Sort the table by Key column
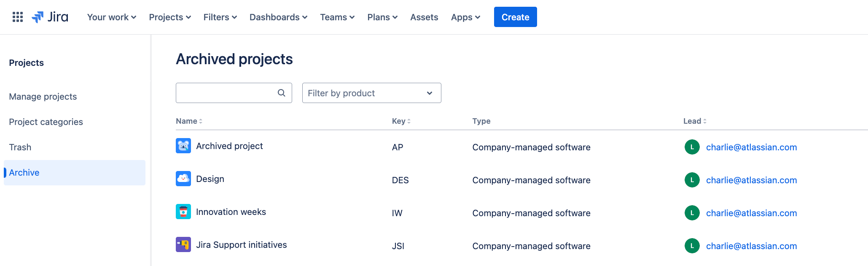 tap(401, 121)
